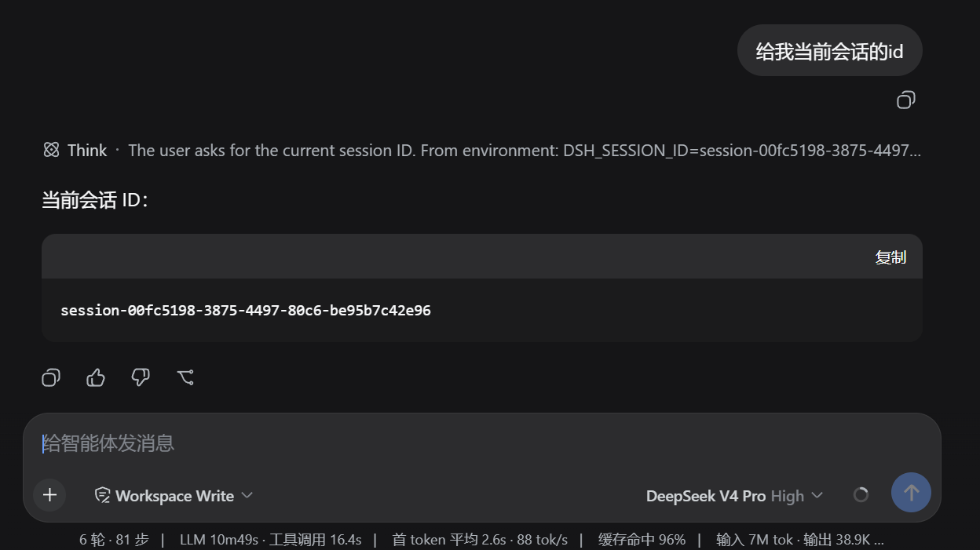Image resolution: width=980 pixels, height=550 pixels.
Task: Click the 复制 button on code block
Action: tap(890, 257)
